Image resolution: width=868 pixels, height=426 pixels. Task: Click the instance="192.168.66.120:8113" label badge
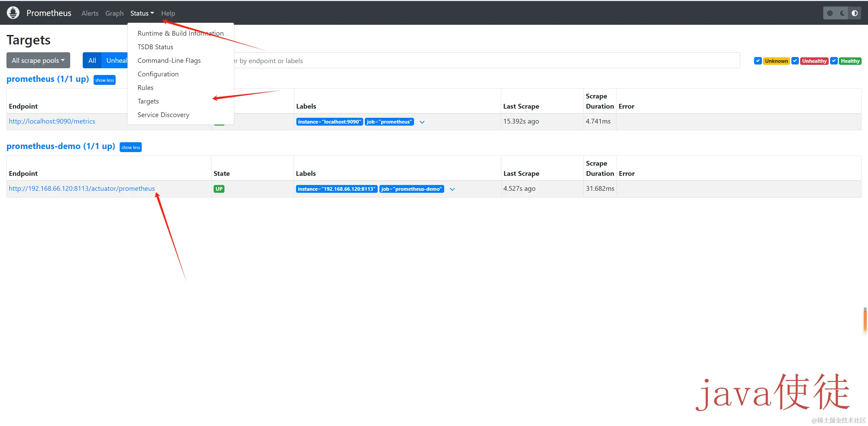point(337,189)
